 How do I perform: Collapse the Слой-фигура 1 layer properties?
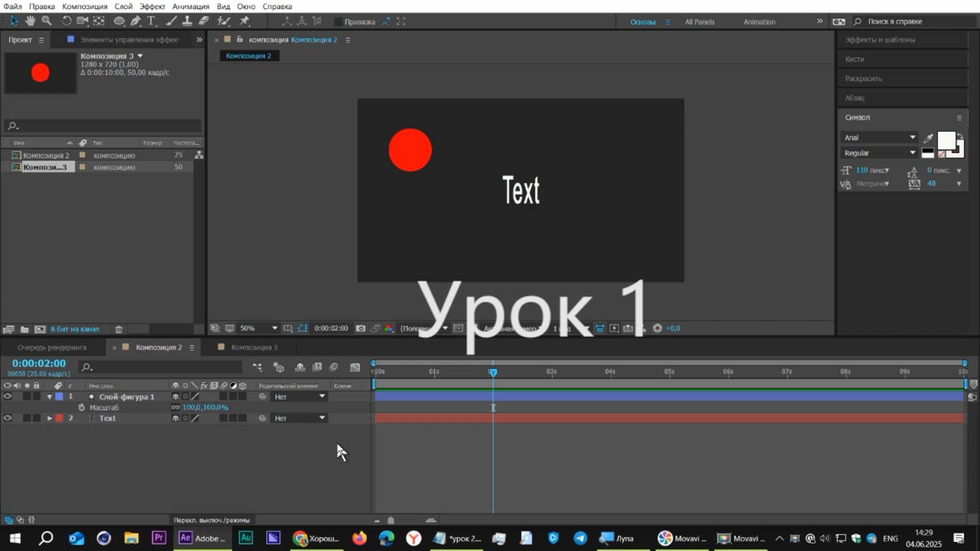[x=50, y=397]
